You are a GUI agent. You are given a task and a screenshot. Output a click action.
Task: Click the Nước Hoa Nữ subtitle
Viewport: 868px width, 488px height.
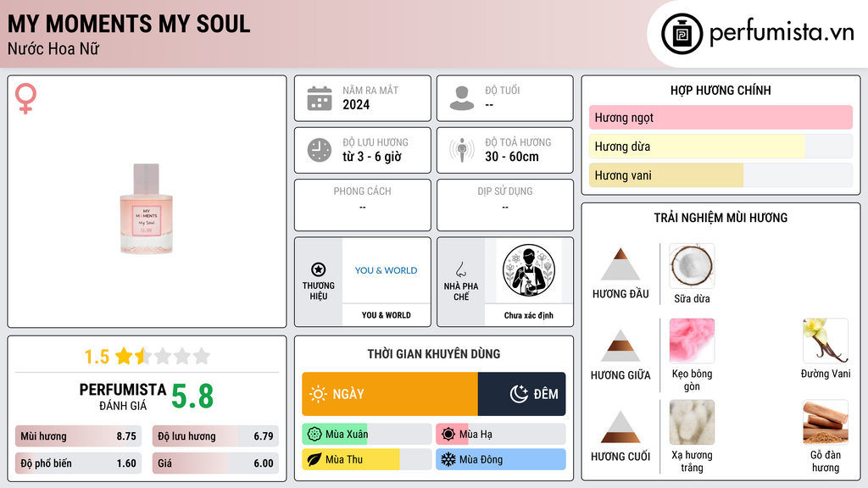(53, 48)
